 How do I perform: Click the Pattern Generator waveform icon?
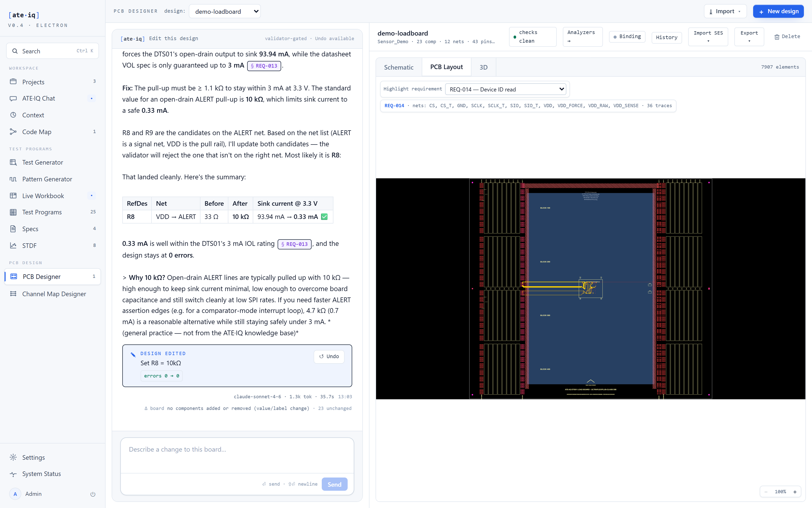point(13,179)
